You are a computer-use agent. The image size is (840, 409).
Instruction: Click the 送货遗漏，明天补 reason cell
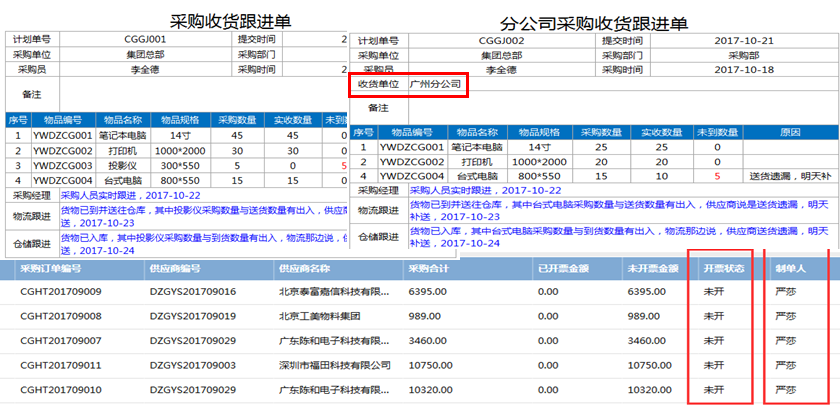tap(789, 175)
